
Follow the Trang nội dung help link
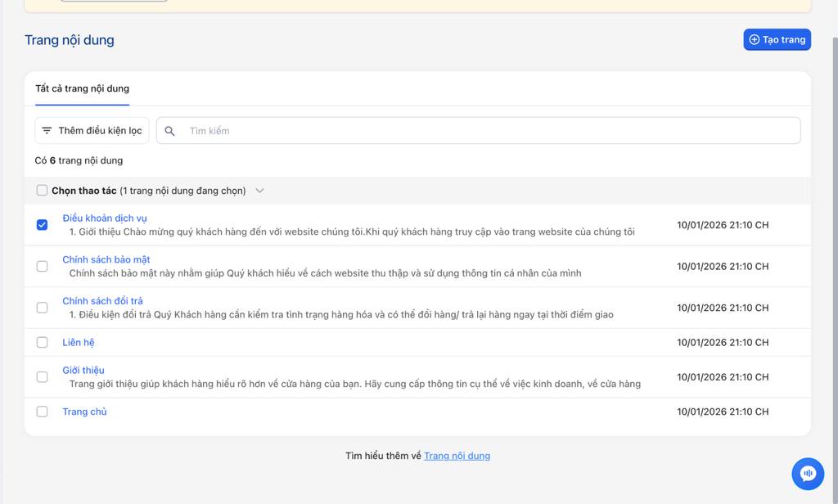tap(457, 456)
